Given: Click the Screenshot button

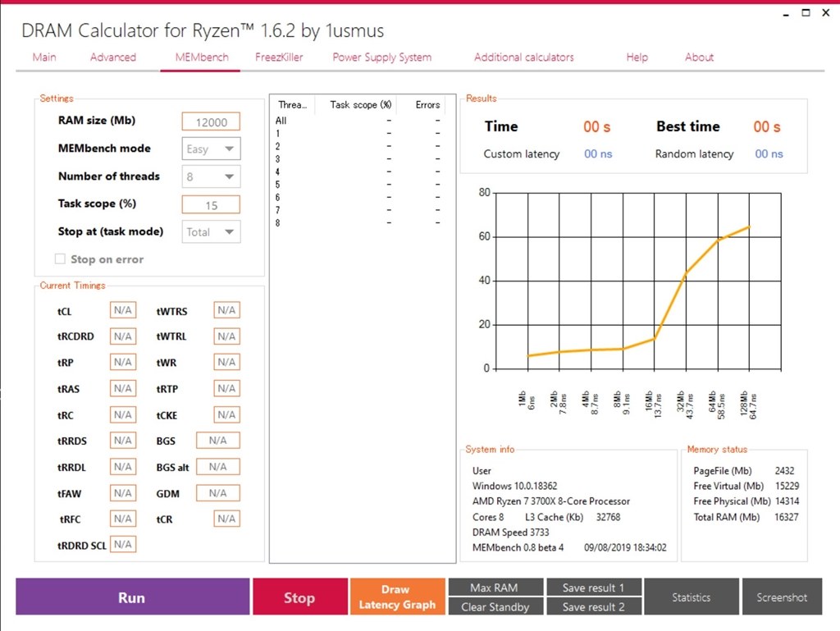Looking at the screenshot, I should pos(782,597).
